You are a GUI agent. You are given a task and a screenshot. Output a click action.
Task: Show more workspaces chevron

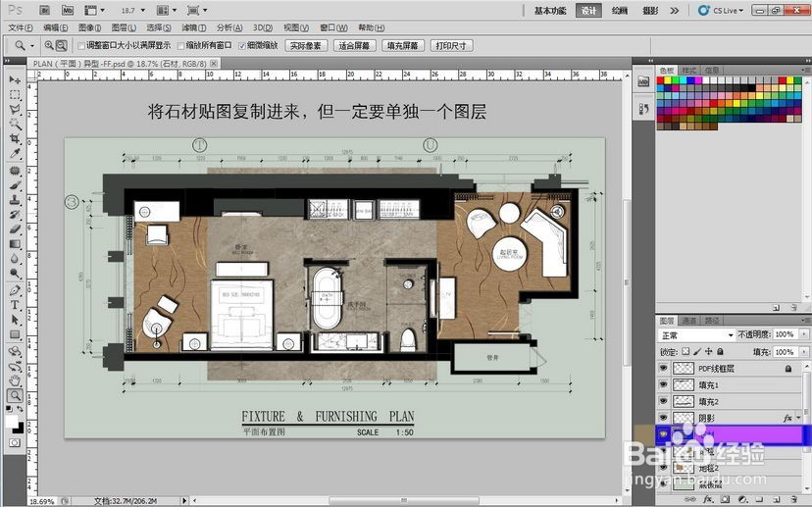point(675,11)
